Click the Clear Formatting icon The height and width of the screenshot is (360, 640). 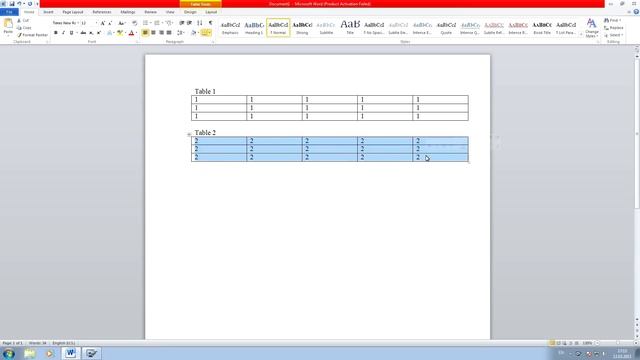135,23
